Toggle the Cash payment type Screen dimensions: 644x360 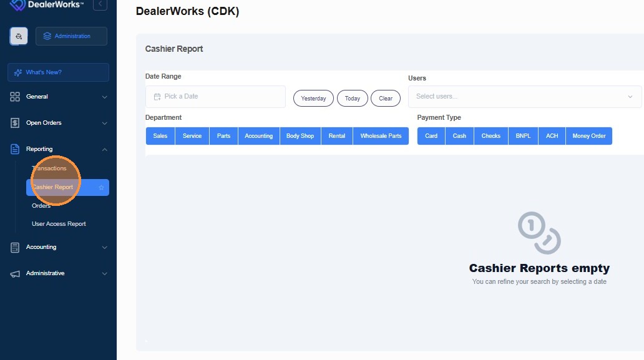click(x=459, y=136)
